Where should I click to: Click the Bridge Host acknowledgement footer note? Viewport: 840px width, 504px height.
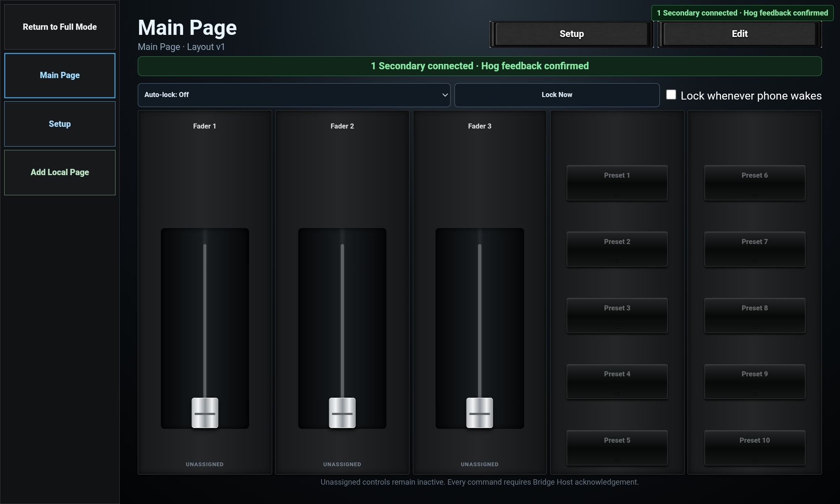(480, 482)
